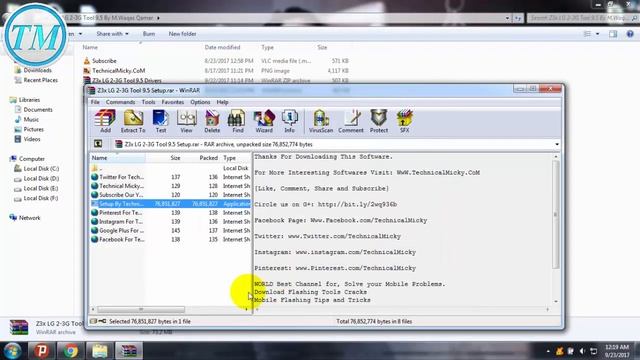Open PowerPoint from taskbar
Viewport: 640px width, 360px height.
pos(41,351)
